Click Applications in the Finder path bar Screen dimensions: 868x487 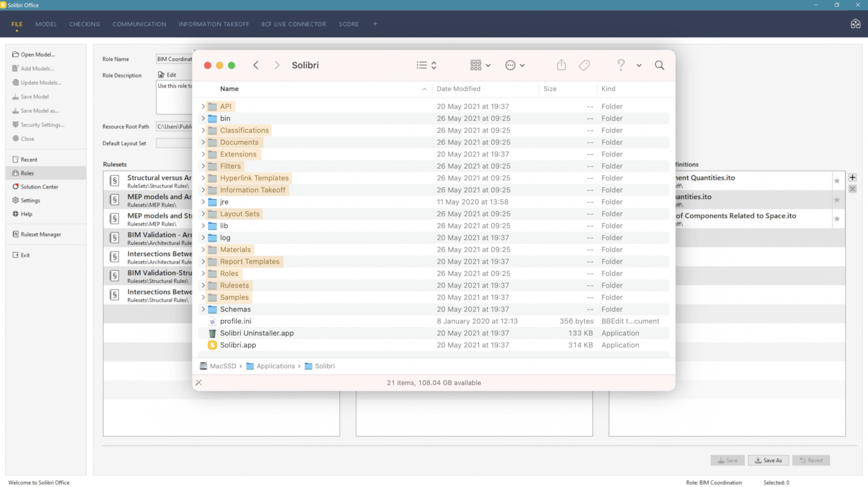(x=271, y=366)
